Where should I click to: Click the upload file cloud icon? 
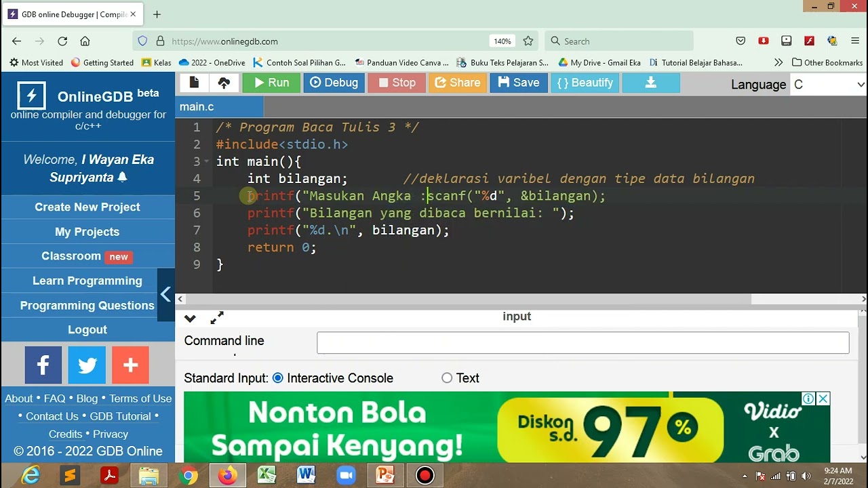tap(224, 83)
